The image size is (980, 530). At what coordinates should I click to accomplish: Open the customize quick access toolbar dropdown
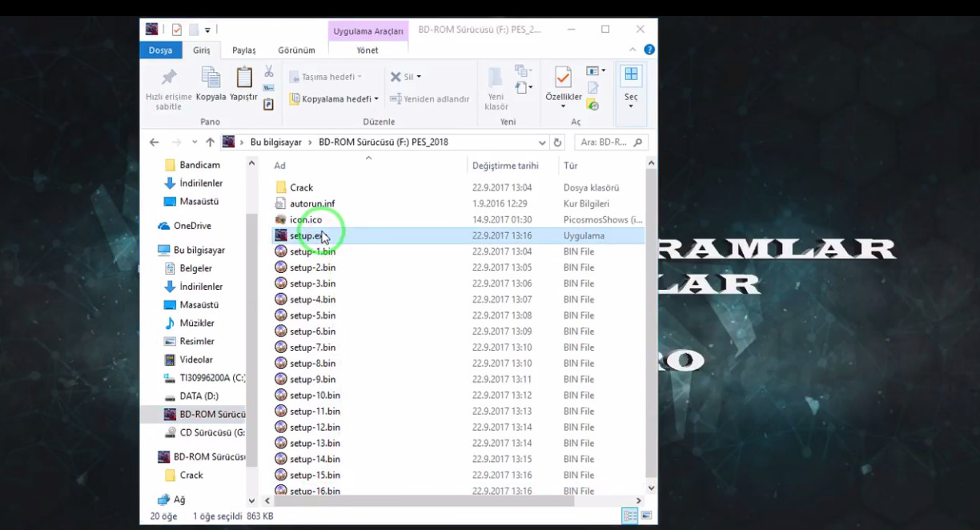tap(207, 30)
